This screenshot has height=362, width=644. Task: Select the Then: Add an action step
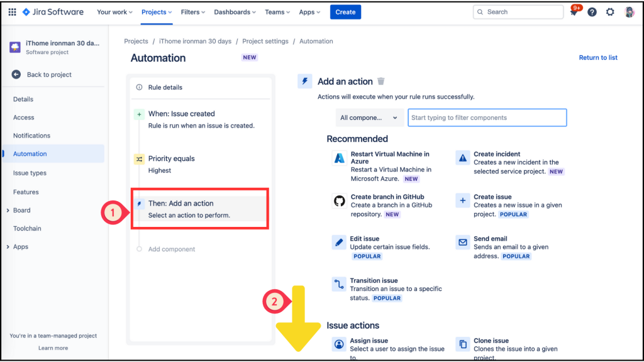200,209
